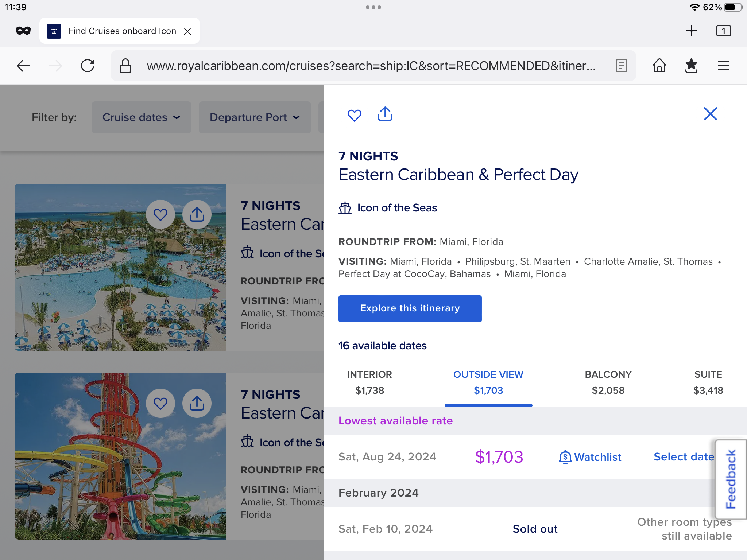Viewport: 747px width, 560px height.
Task: Open a new browser tab with plus
Action: [x=691, y=31]
